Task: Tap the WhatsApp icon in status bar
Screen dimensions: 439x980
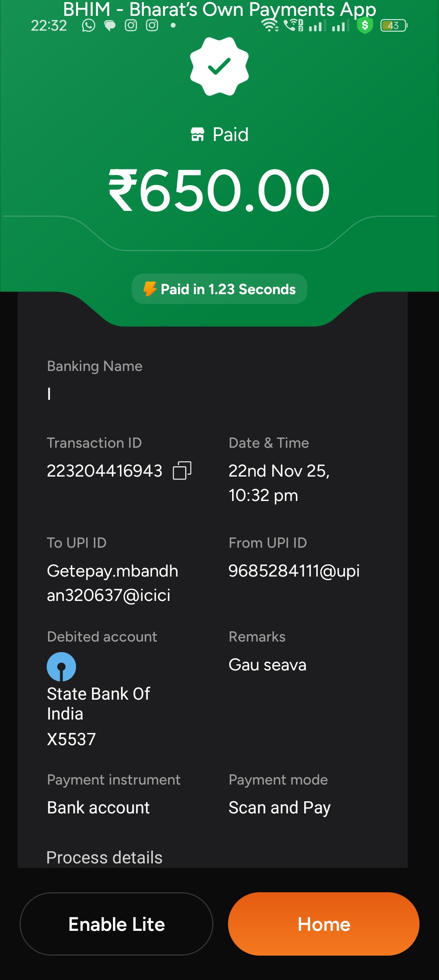Action: tap(88, 26)
